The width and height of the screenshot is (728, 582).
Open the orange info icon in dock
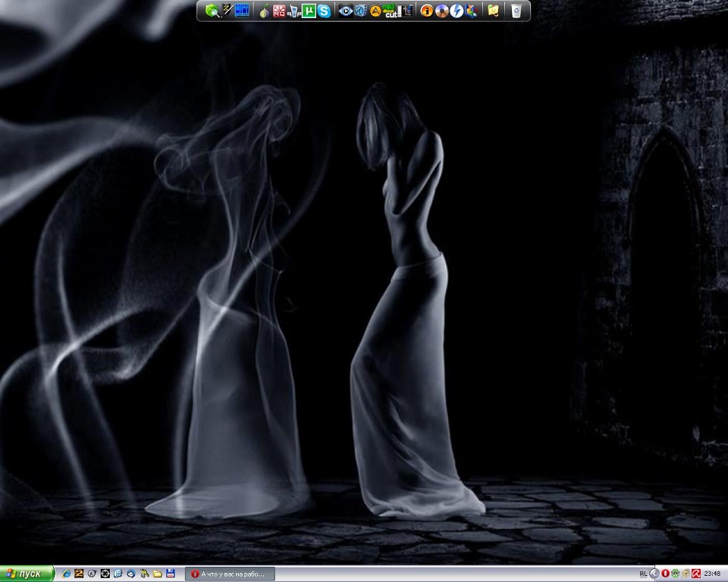click(427, 11)
